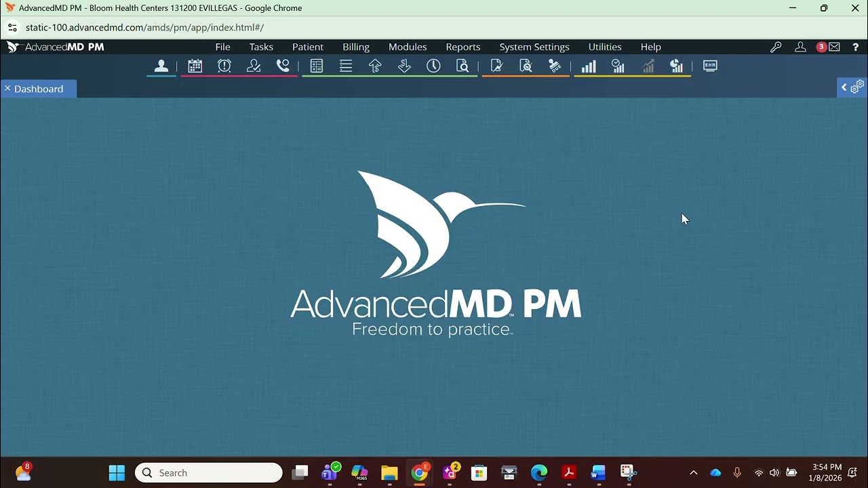Click the bar chart reports icon
This screenshot has height=488, width=868.
[x=589, y=66]
